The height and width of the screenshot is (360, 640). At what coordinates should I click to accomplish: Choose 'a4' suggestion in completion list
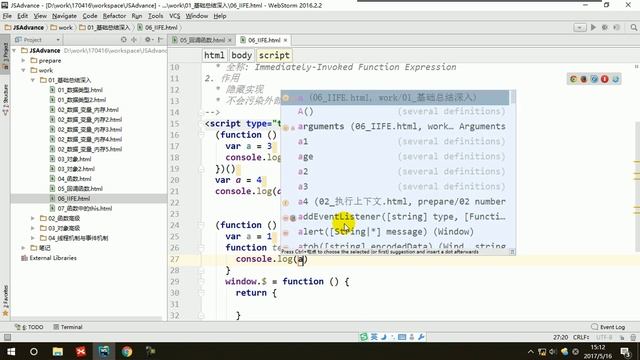point(395,202)
